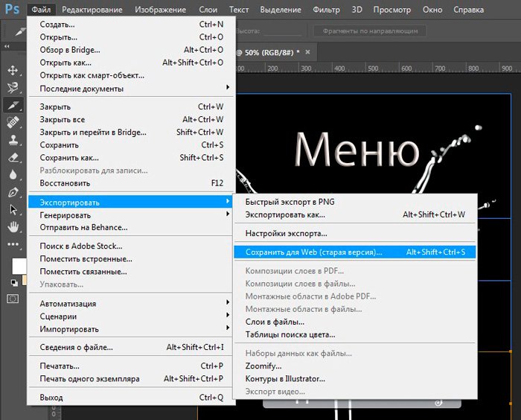Expand the Последние документы submenu
This screenshot has width=521, height=420.
pos(132,89)
